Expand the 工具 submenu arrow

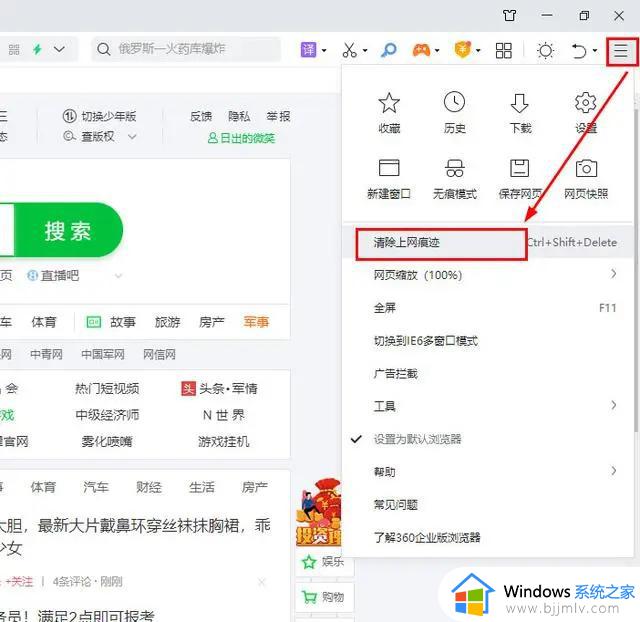click(613, 405)
